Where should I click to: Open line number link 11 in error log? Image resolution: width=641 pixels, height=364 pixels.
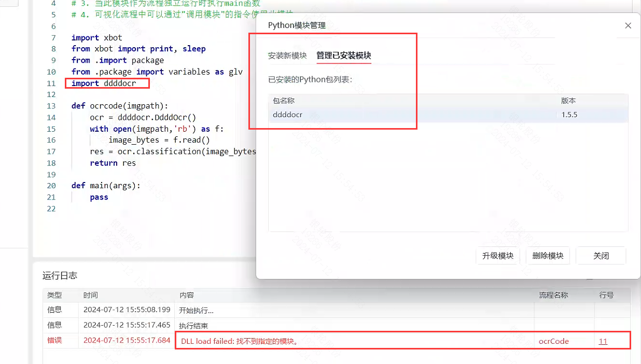coord(603,341)
